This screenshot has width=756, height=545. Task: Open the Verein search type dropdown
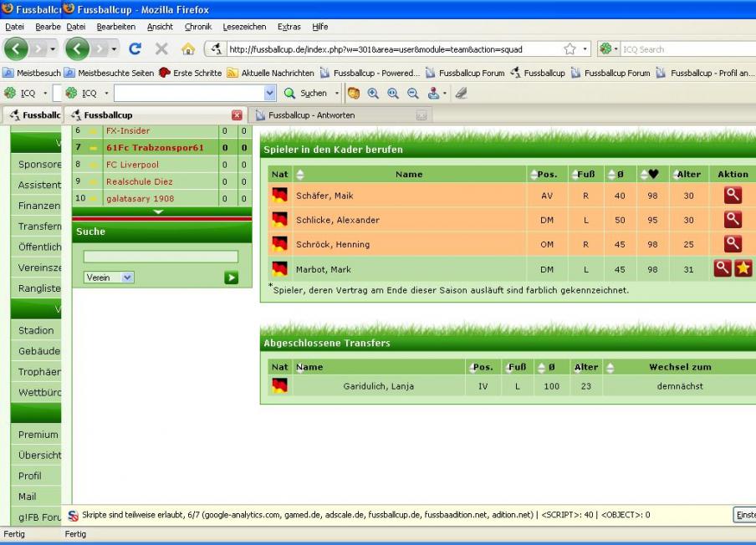pyautogui.click(x=109, y=278)
